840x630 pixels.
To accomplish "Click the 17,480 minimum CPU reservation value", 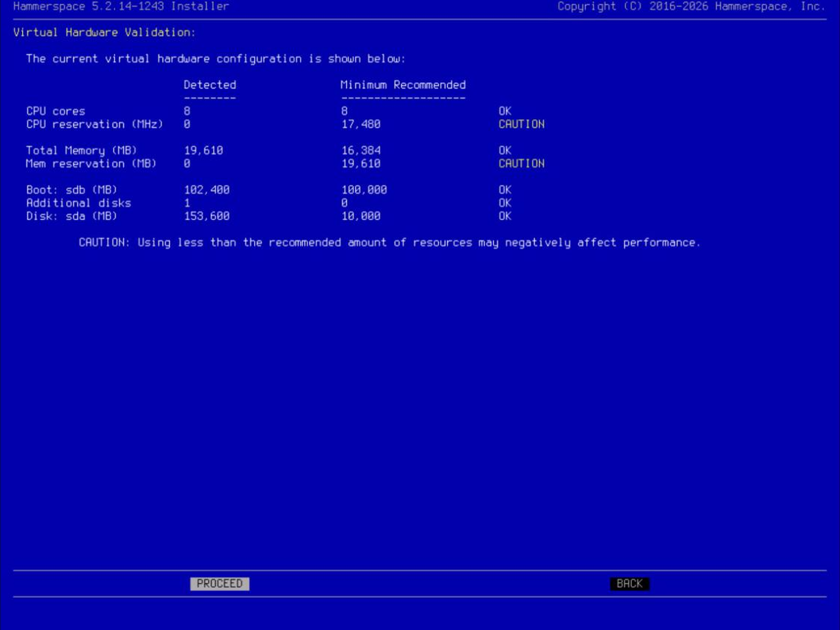I will (x=361, y=125).
